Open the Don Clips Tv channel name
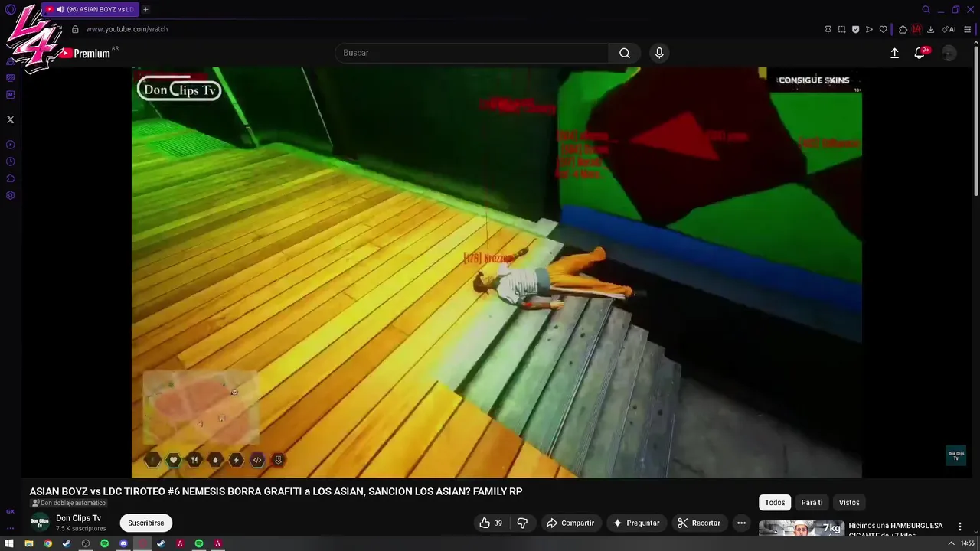The width and height of the screenshot is (980, 551). click(x=78, y=518)
